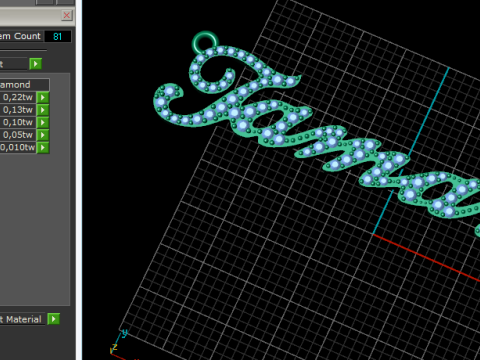
Task: Click green arrow beside 0,22tw
Action: tap(43, 98)
